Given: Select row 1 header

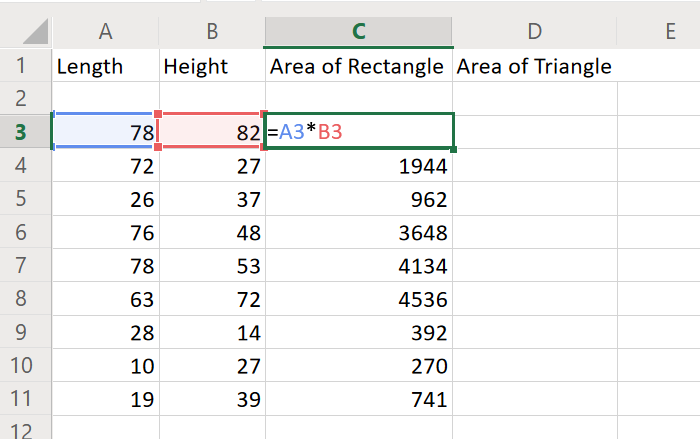Looking at the screenshot, I should tap(24, 67).
